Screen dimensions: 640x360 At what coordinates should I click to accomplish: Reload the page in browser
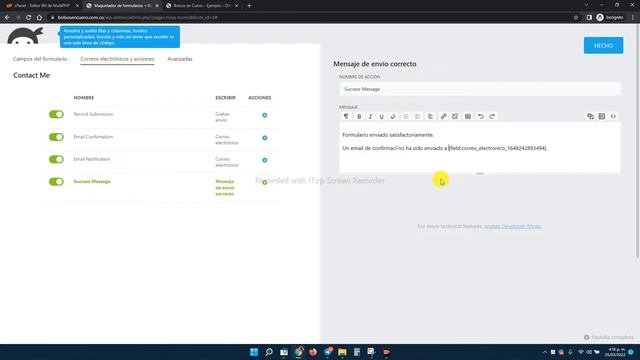[x=29, y=18]
